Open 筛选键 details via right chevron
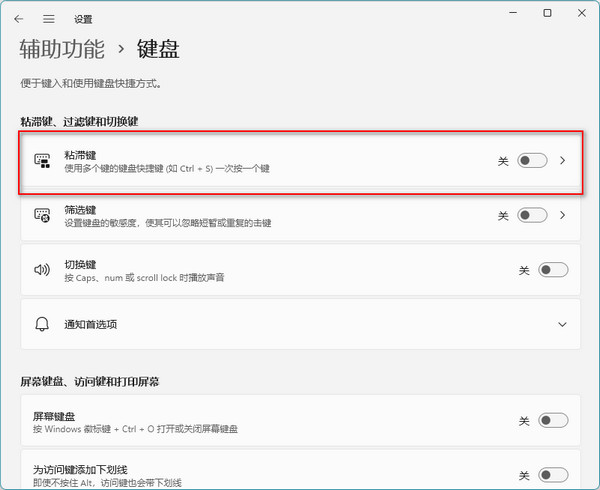Viewport: 600px width, 490px height. (563, 215)
